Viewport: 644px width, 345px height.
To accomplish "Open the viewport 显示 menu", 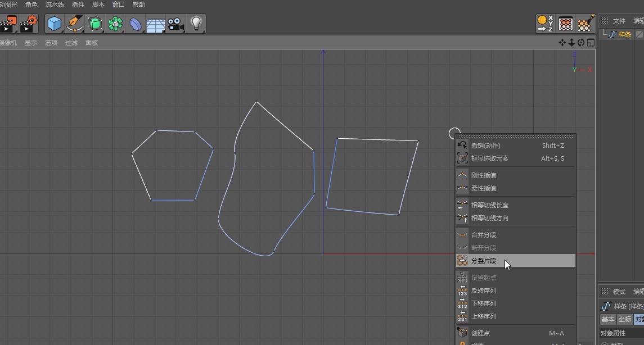I will (31, 43).
